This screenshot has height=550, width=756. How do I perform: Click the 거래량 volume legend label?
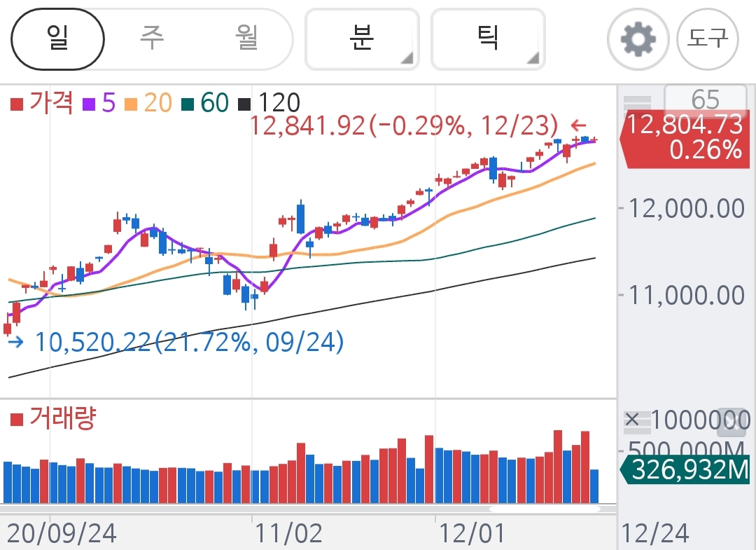coord(63,418)
